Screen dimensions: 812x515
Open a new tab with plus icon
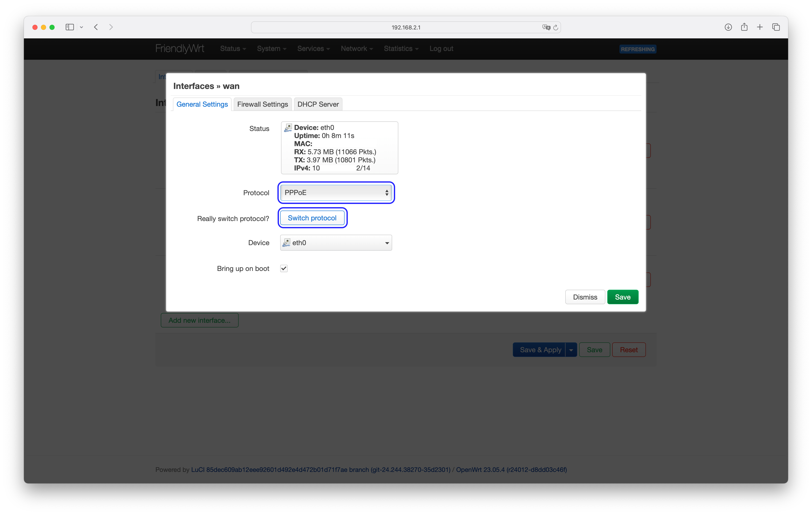click(x=760, y=27)
